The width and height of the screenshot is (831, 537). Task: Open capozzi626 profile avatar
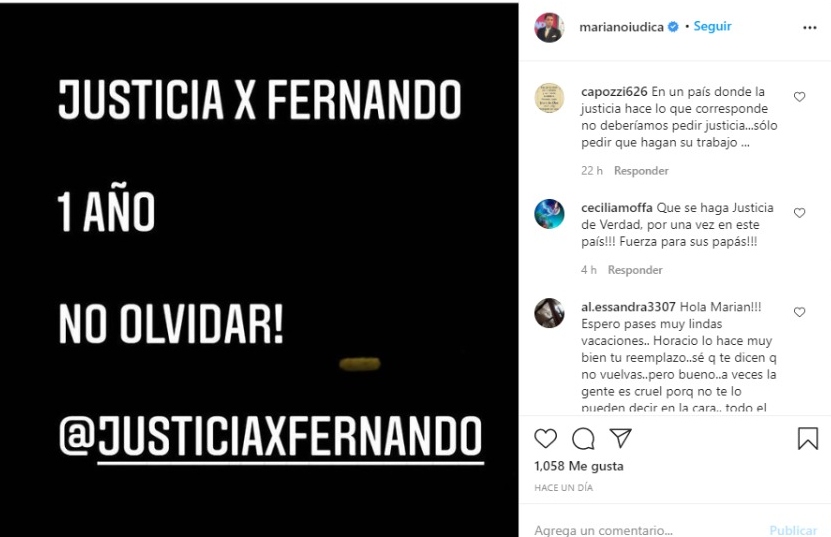[x=549, y=98]
